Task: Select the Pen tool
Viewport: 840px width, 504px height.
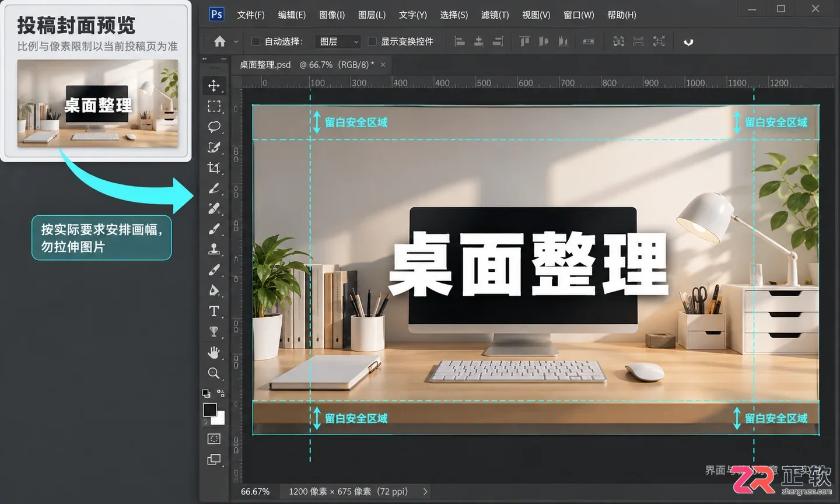Action: [214, 290]
